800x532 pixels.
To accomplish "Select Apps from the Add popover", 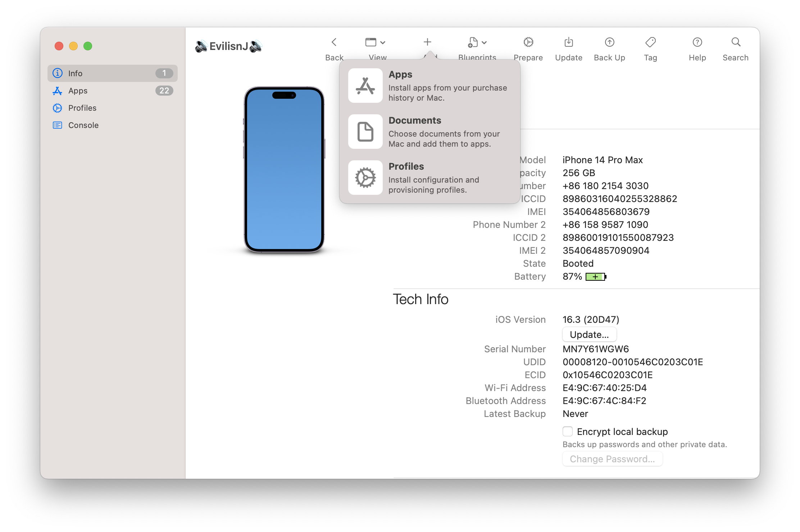I will 414,85.
